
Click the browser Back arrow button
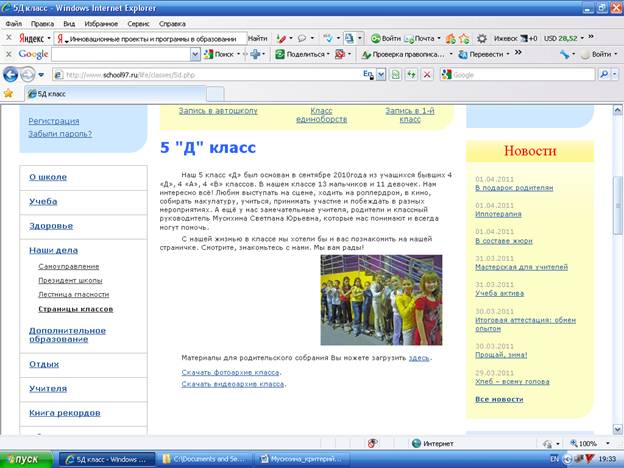click(x=12, y=74)
